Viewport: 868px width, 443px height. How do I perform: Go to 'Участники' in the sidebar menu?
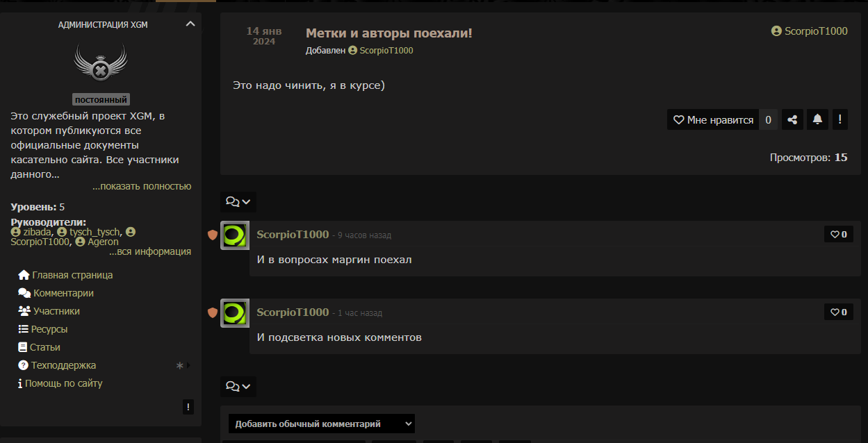point(49,311)
